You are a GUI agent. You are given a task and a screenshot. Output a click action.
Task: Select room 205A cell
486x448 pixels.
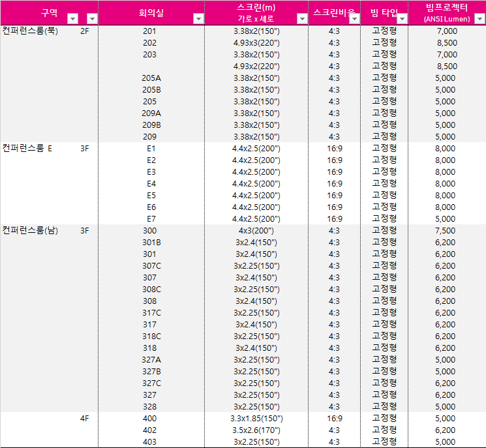(151, 78)
